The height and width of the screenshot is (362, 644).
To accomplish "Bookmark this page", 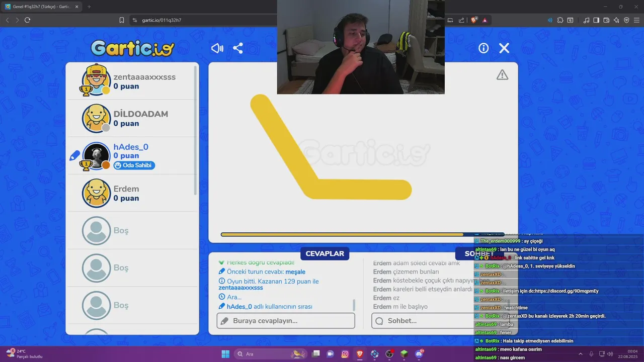I will click(x=122, y=20).
